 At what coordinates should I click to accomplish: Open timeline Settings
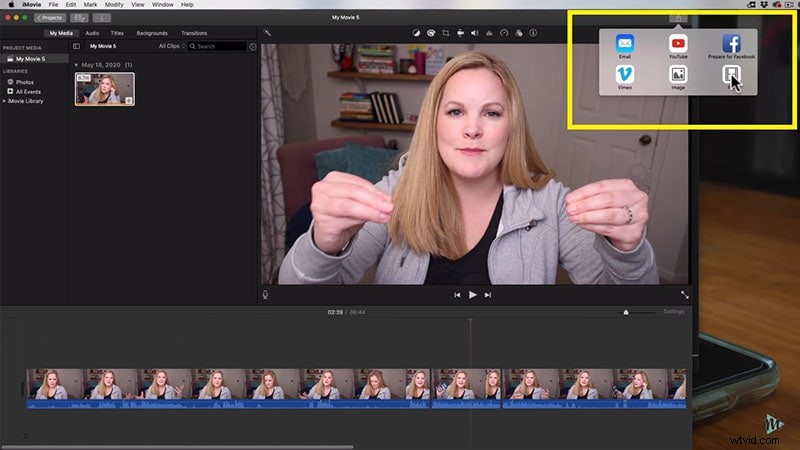pos(673,312)
